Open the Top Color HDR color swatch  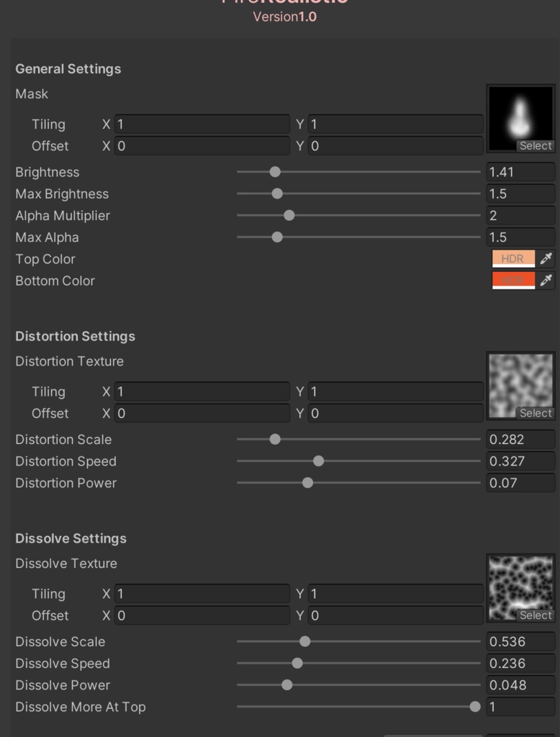pyautogui.click(x=512, y=258)
